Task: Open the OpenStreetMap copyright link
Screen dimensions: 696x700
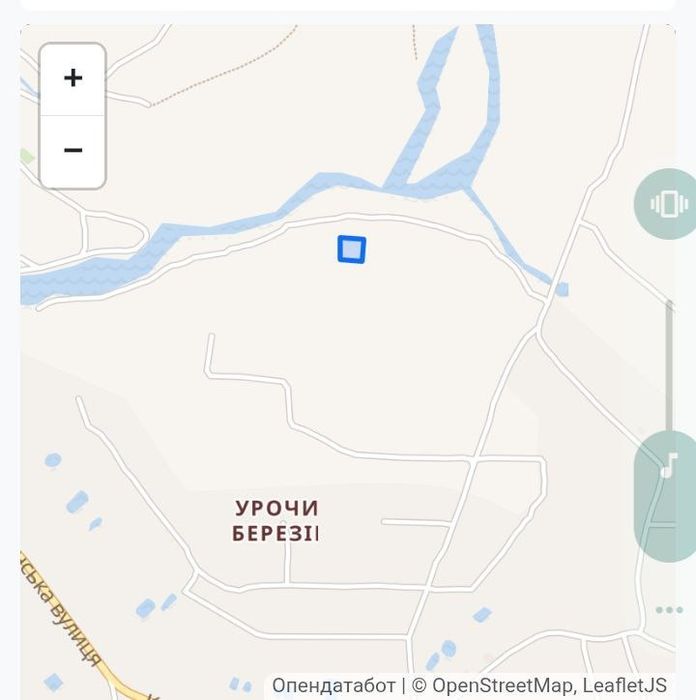Action: point(502,685)
